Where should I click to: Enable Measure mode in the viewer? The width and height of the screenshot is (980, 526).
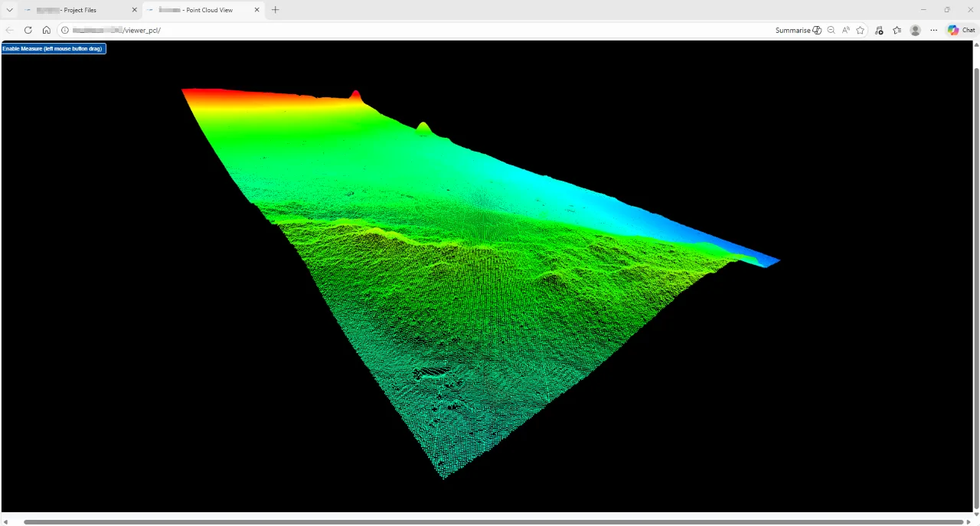[x=52, y=48]
